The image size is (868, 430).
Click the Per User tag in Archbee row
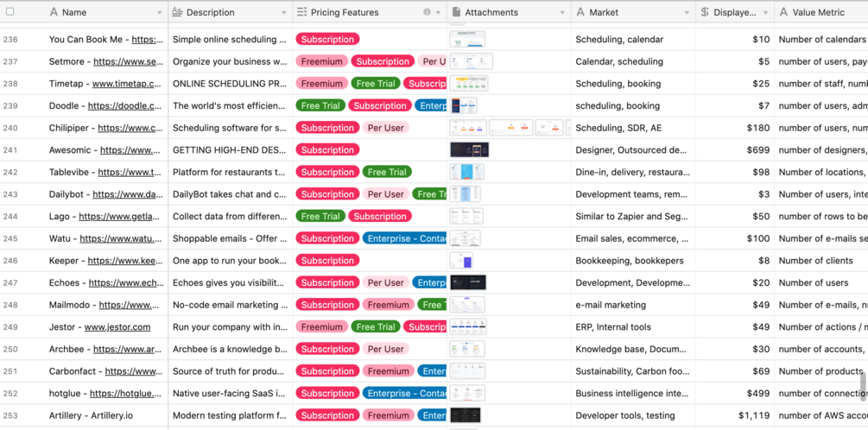[386, 349]
